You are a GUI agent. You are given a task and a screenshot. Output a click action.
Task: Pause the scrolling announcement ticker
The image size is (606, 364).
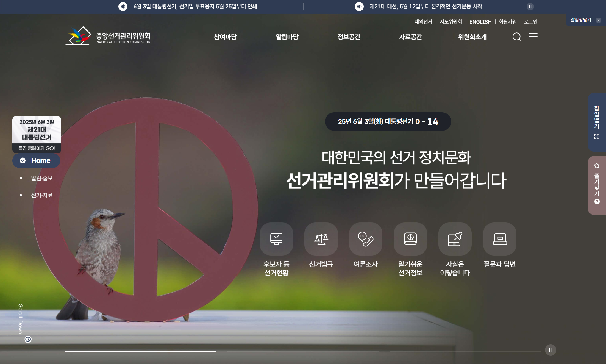tap(530, 7)
